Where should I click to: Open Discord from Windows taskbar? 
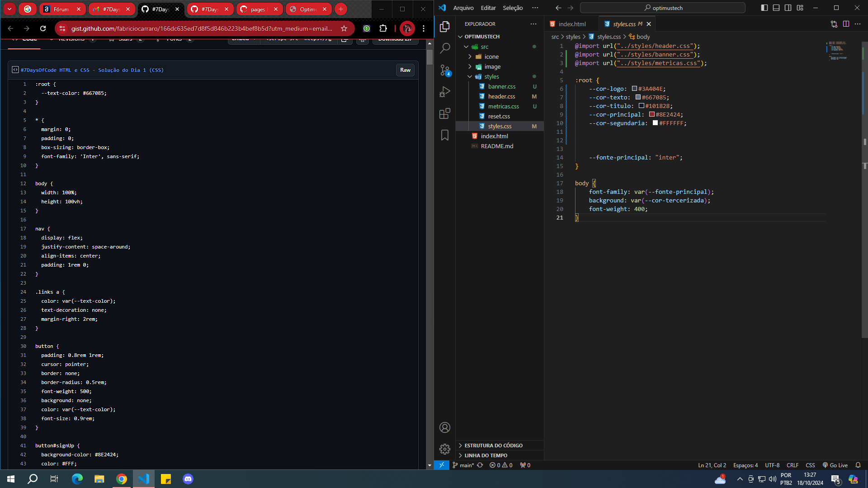[x=188, y=479]
